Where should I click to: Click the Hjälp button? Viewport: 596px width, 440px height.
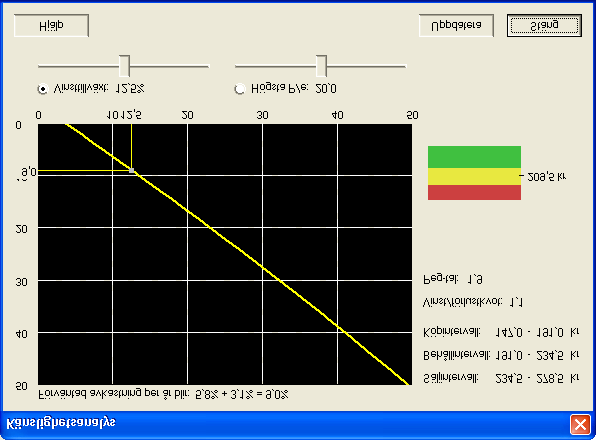click(51, 25)
